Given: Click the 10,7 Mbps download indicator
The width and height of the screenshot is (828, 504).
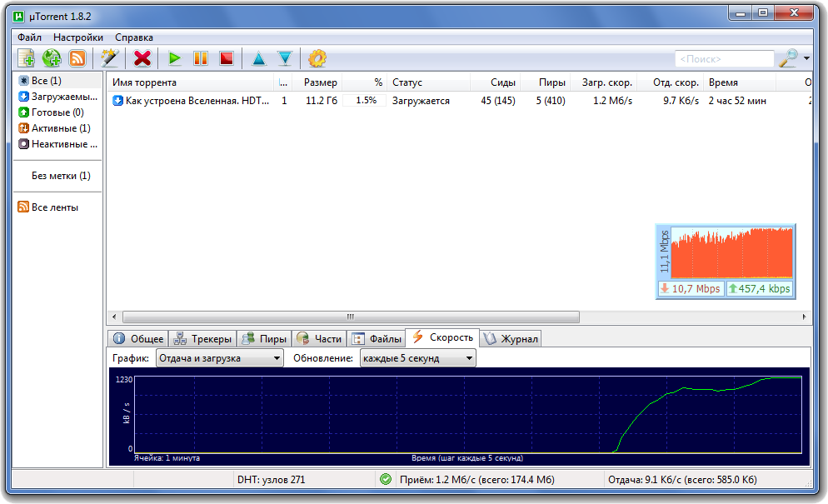Looking at the screenshot, I should tap(691, 288).
